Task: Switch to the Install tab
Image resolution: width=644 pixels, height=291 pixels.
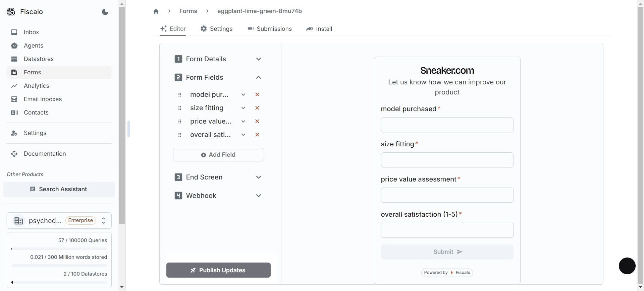Action: click(x=319, y=29)
